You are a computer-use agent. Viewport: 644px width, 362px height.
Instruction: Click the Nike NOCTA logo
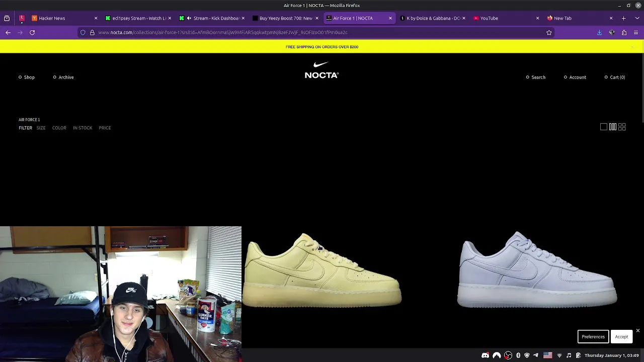pyautogui.click(x=321, y=70)
